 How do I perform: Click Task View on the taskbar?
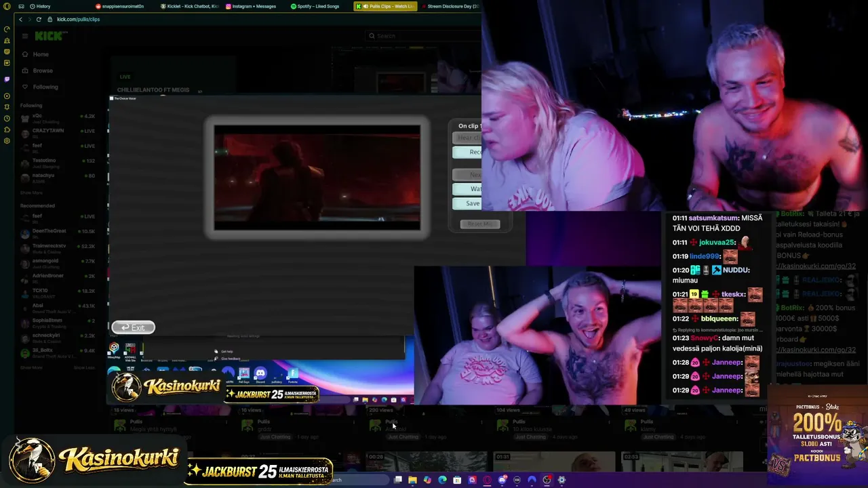click(x=398, y=480)
